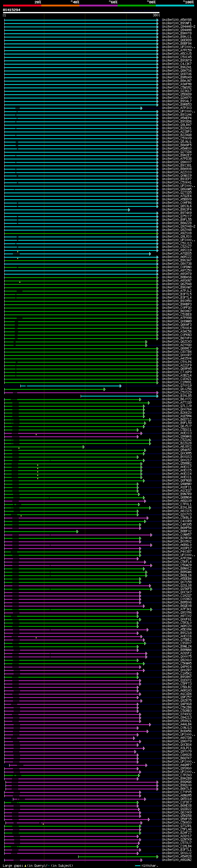Select label UniRef100_B3VL85

[177, 396]
